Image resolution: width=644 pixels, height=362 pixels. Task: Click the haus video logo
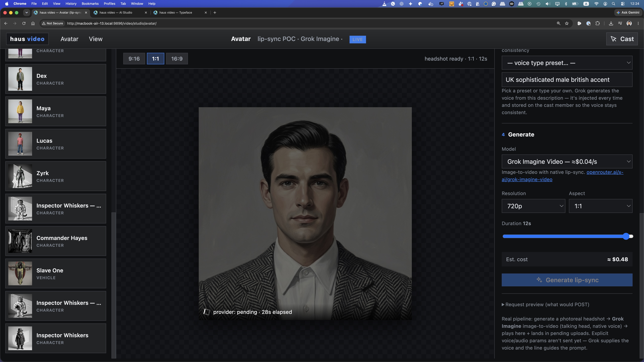27,39
